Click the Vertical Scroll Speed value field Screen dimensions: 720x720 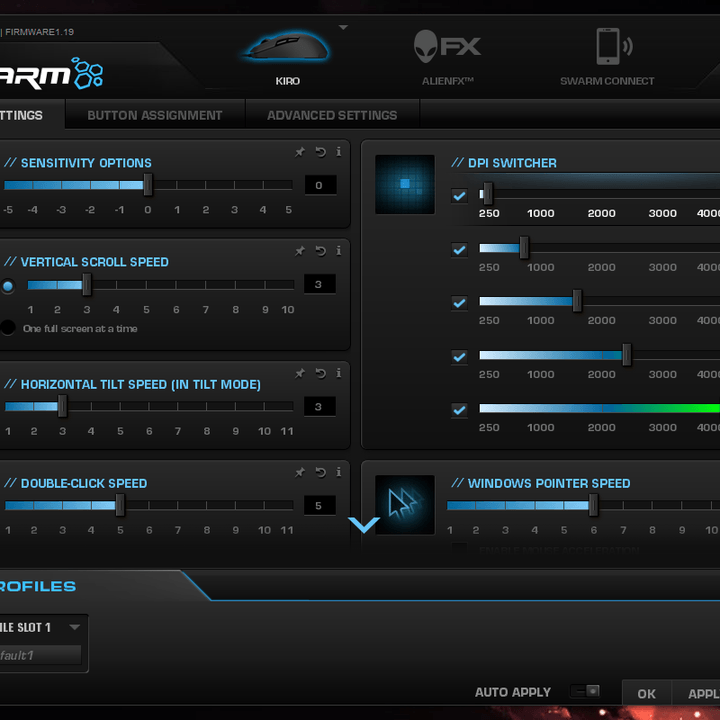[320, 284]
